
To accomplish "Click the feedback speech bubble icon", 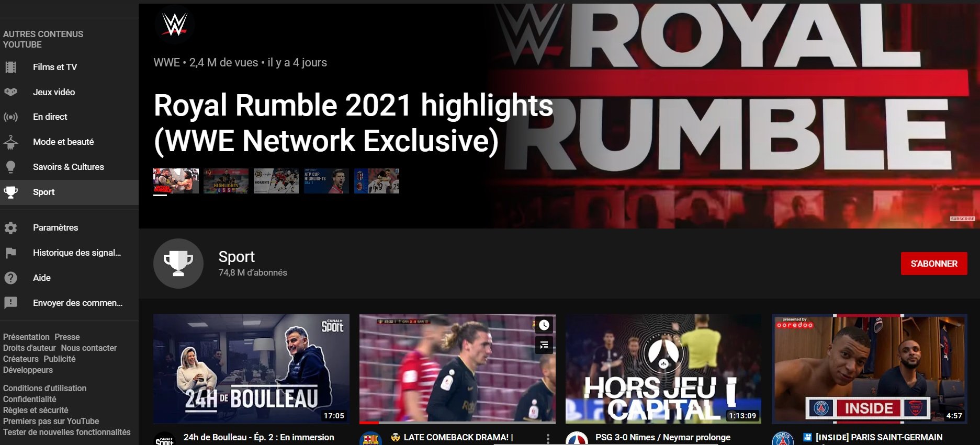I will 10,303.
